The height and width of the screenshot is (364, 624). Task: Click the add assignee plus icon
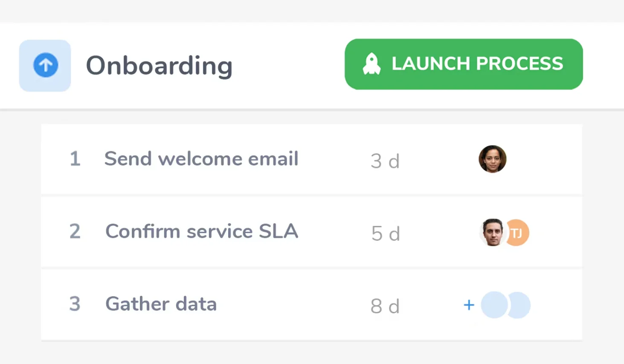coord(469,305)
